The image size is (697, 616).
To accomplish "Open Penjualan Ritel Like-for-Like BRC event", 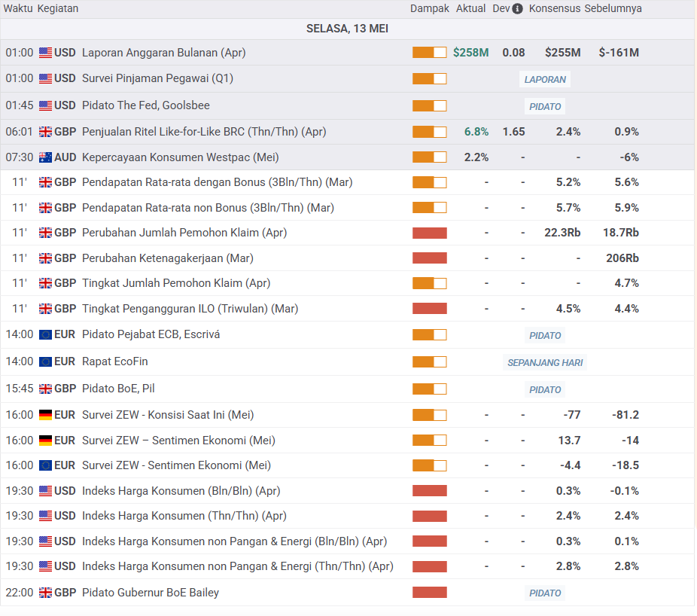I will click(203, 132).
